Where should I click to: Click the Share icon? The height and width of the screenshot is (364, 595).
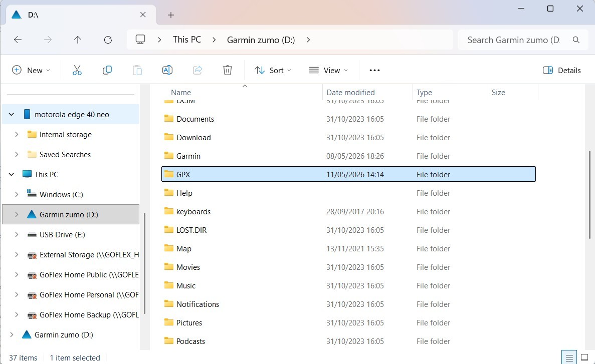(197, 70)
